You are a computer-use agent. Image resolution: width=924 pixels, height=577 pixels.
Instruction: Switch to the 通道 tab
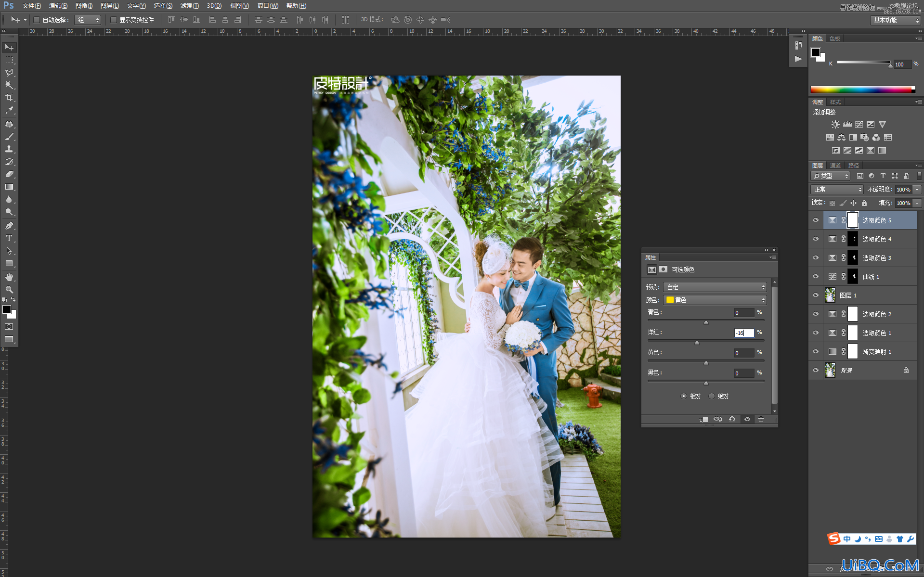tap(835, 166)
